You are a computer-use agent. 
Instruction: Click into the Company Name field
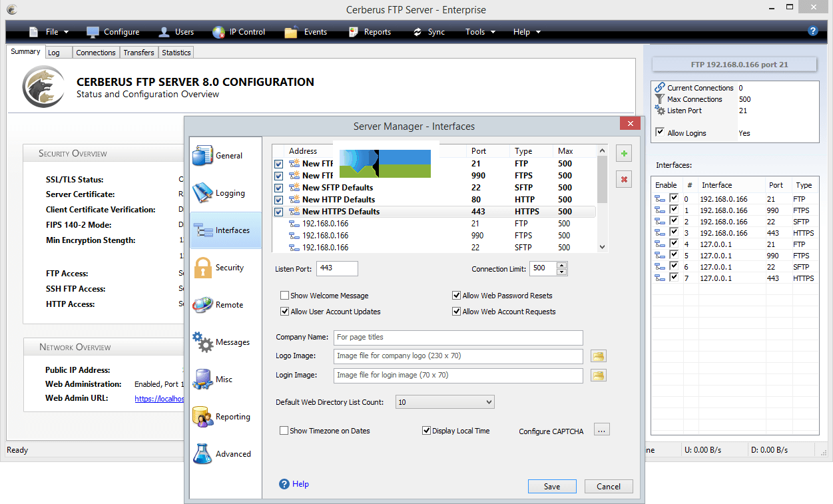pos(458,337)
